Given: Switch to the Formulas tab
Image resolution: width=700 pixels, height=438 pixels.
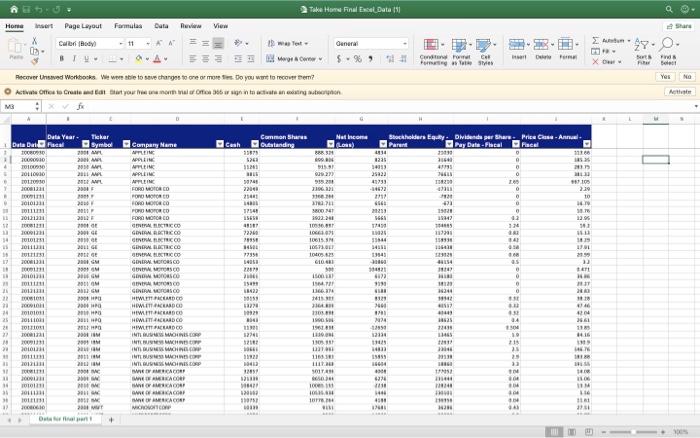Looking at the screenshot, I should point(128,26).
